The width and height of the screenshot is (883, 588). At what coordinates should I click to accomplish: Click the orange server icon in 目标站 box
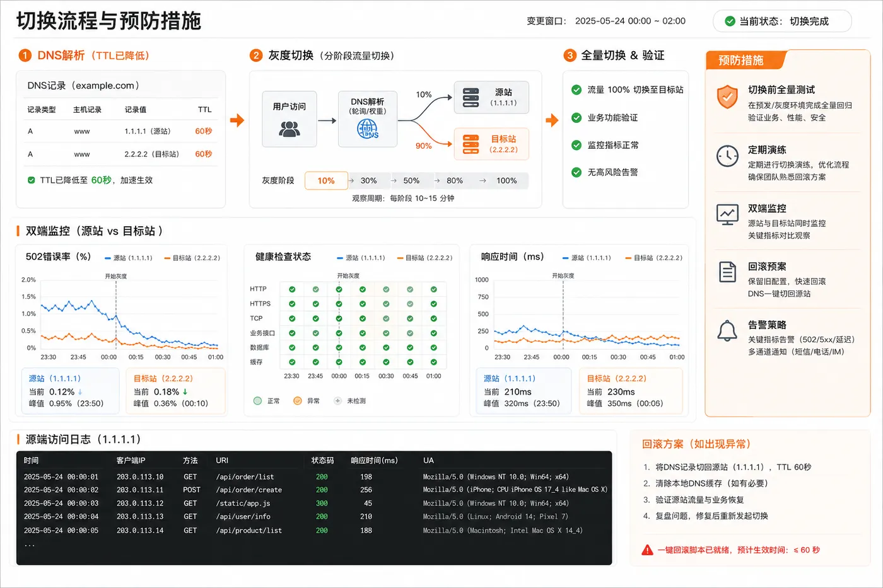point(471,144)
